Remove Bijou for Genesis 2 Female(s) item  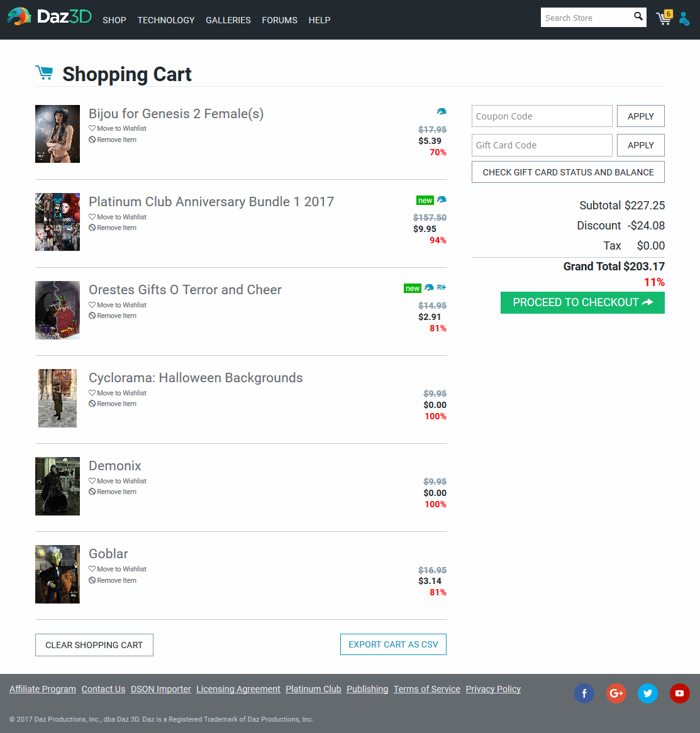click(113, 140)
